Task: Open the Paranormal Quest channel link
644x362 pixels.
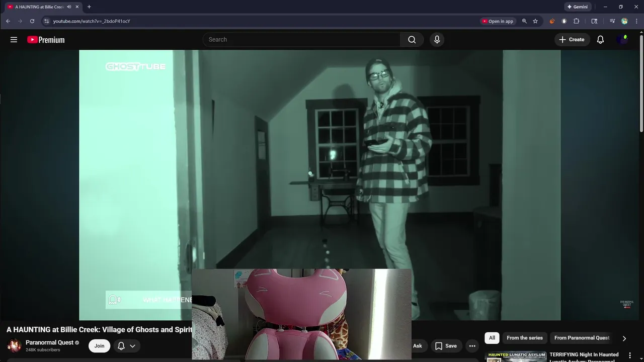Action: tap(49, 342)
